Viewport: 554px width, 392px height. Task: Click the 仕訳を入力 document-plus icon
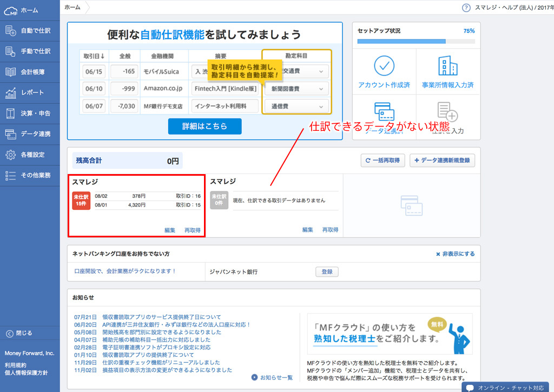[447, 111]
